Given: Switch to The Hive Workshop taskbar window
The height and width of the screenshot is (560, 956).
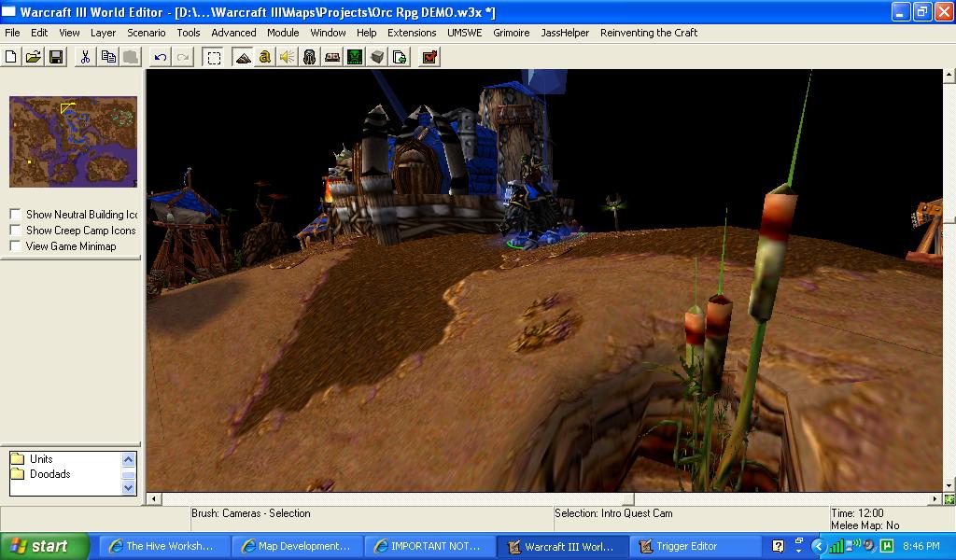Looking at the screenshot, I should pyautogui.click(x=164, y=546).
